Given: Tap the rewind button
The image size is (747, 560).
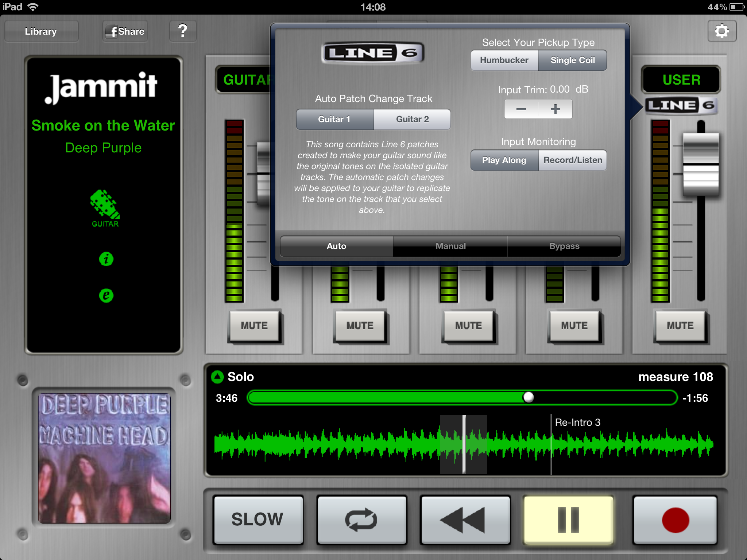Looking at the screenshot, I should coord(465,520).
